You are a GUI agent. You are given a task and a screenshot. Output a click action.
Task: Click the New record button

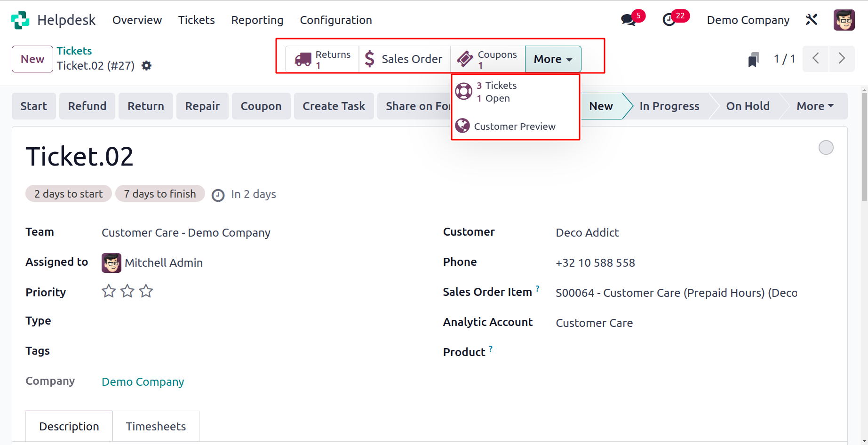tap(32, 59)
